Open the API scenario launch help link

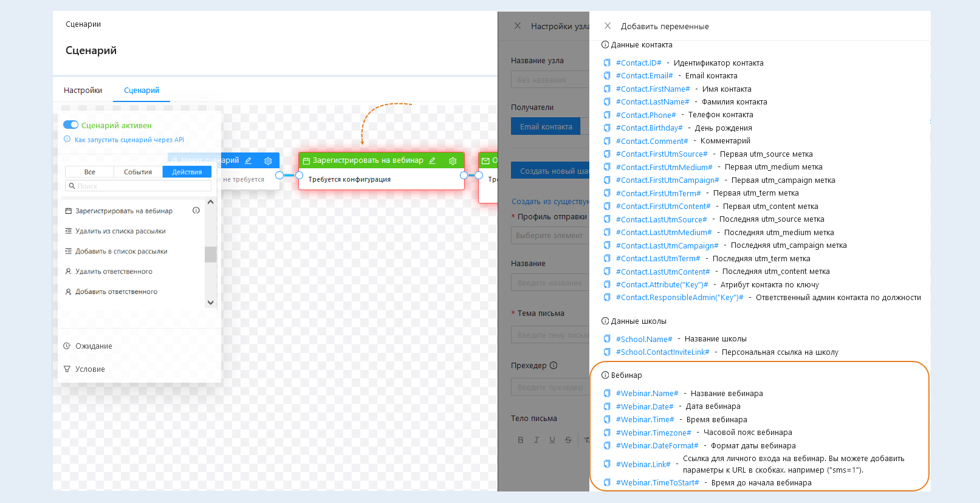coord(129,140)
